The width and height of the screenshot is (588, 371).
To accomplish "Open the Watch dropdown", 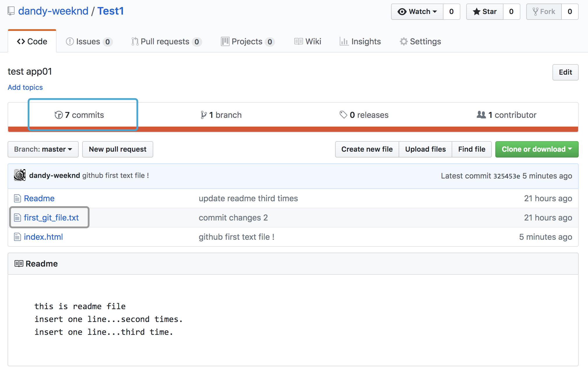I will coord(417,12).
